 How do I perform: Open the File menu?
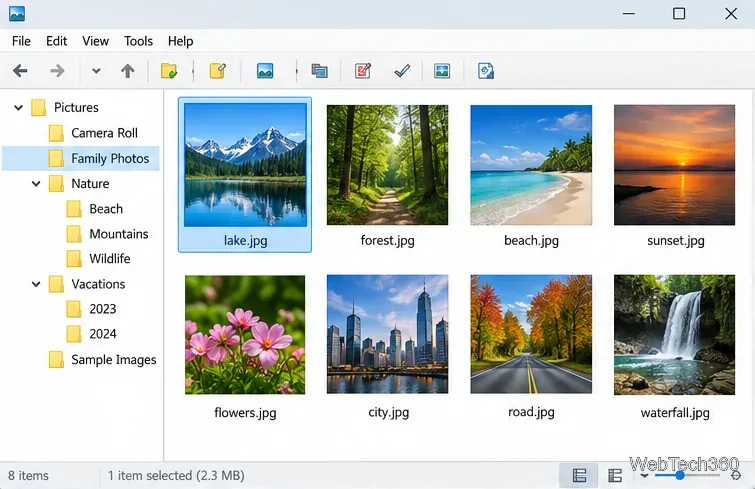pos(21,41)
